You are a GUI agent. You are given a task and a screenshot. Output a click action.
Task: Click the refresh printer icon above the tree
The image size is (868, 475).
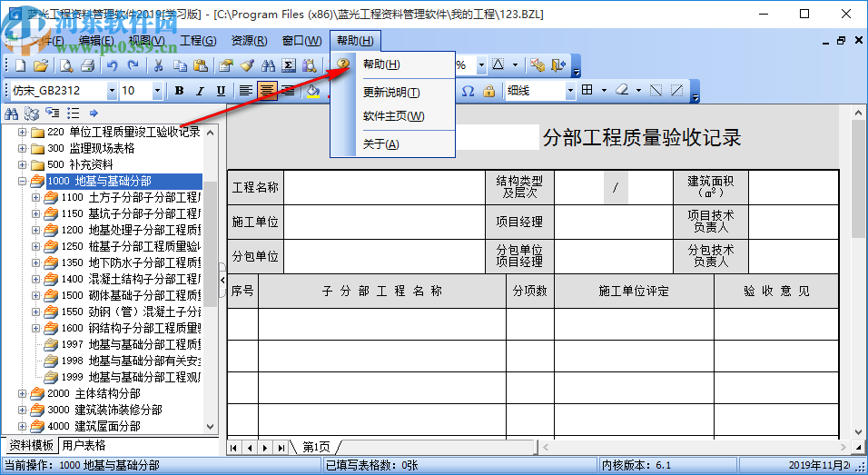point(32,114)
